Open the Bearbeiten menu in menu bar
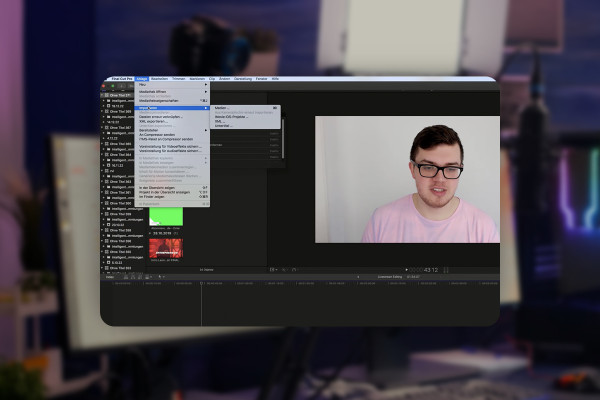This screenshot has height=400, width=600. click(159, 79)
